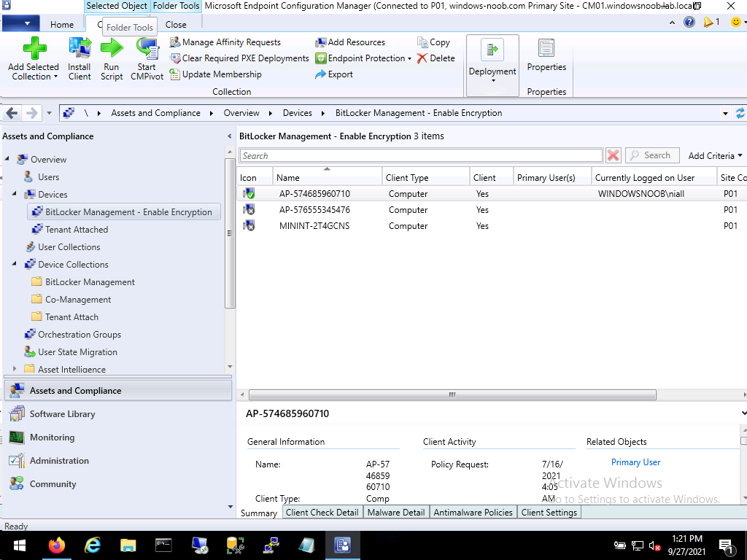Click Add Resources in the ribbon
The image size is (747, 560).
click(351, 42)
